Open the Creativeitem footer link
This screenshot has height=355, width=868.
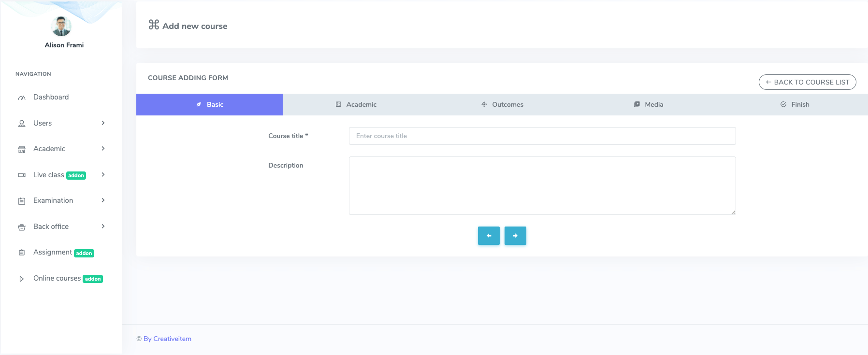click(167, 339)
